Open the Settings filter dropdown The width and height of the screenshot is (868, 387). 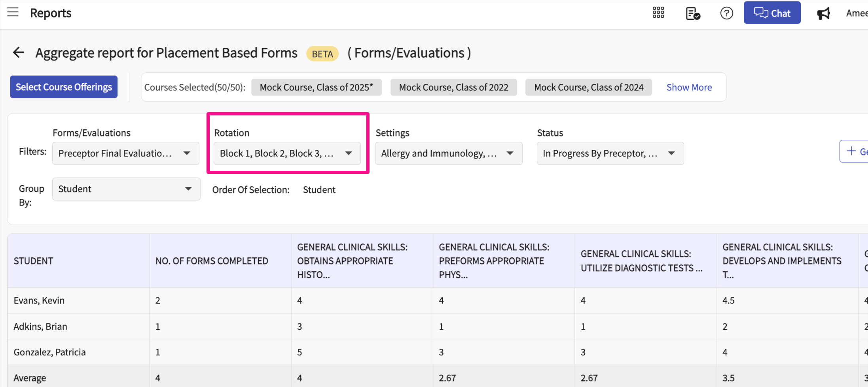pyautogui.click(x=448, y=153)
